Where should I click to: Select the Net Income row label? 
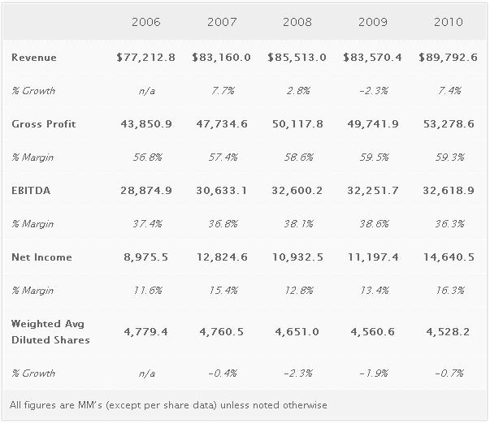42,257
